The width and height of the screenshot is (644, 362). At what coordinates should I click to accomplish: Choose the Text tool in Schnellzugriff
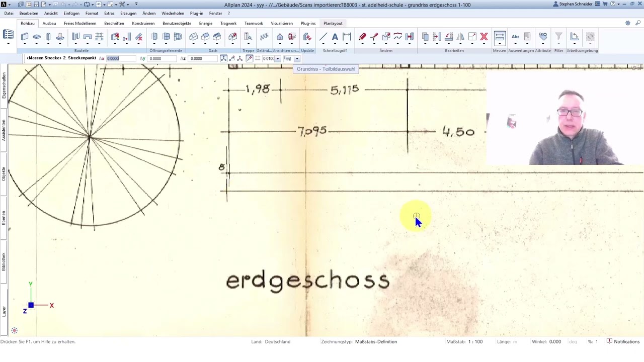(335, 37)
